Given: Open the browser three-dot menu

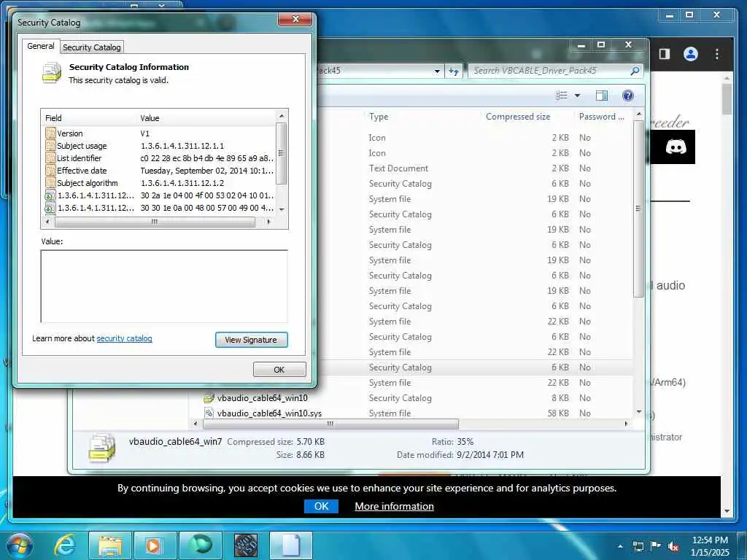Looking at the screenshot, I should click(716, 54).
